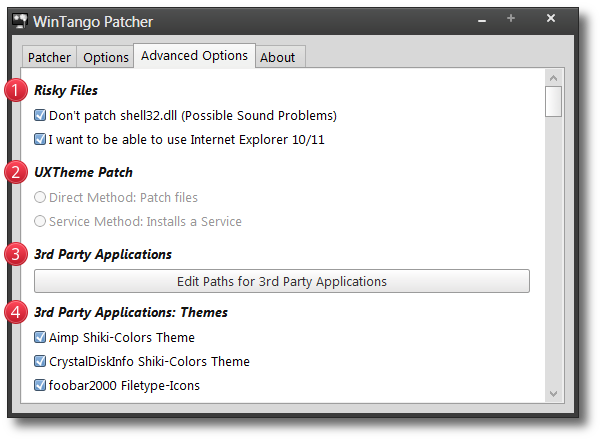Click the scrollbar down arrow
Viewport: 602px width, 441px height.
coord(553,394)
